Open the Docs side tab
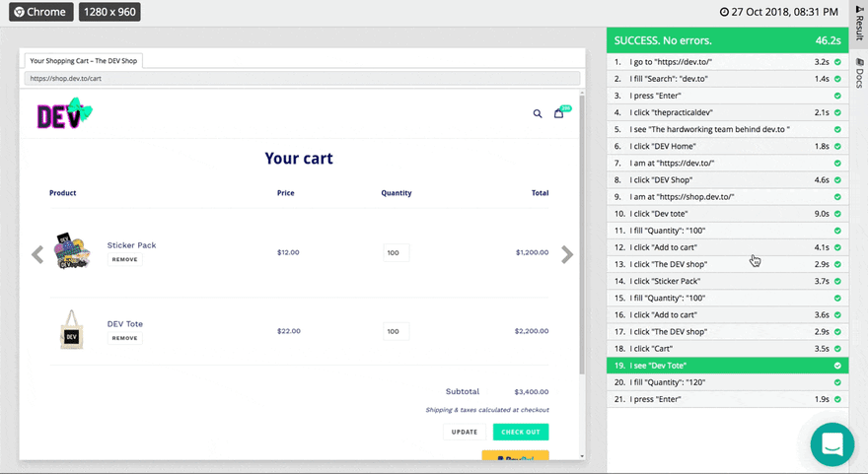Screen dimensions: 868x474 859,73
